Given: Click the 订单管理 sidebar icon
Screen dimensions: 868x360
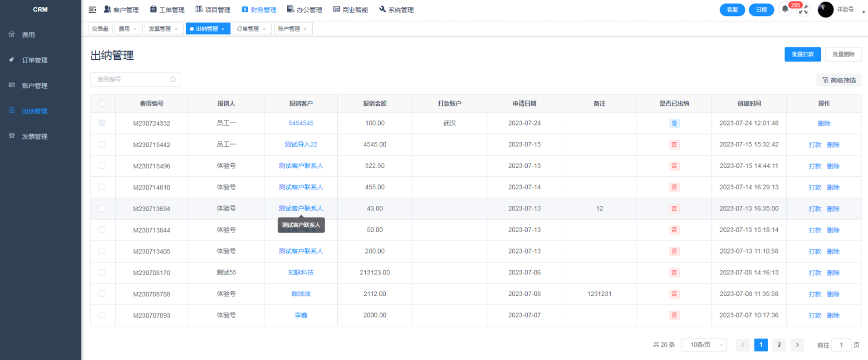Looking at the screenshot, I should click(x=12, y=60).
